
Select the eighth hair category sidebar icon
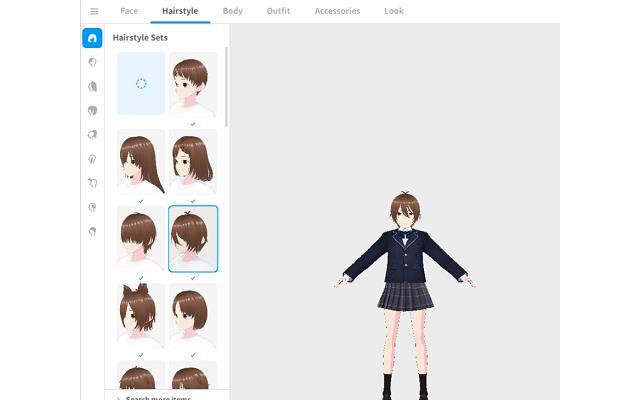click(x=92, y=207)
